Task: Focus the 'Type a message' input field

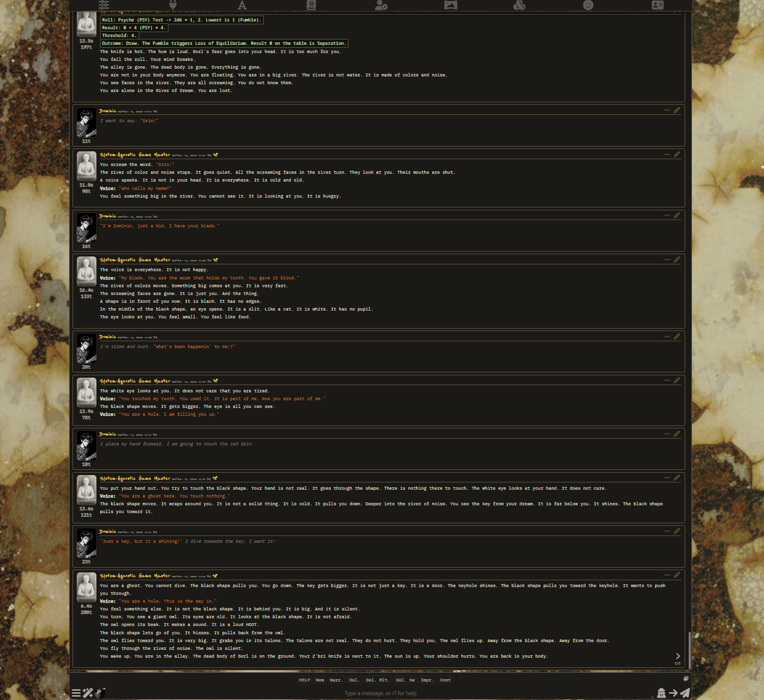Action: (x=381, y=693)
